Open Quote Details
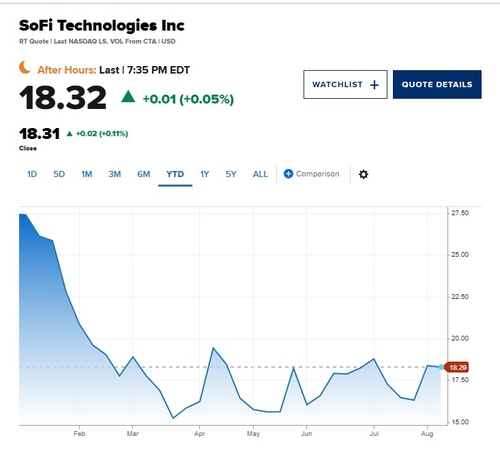The image size is (500, 457). (437, 84)
